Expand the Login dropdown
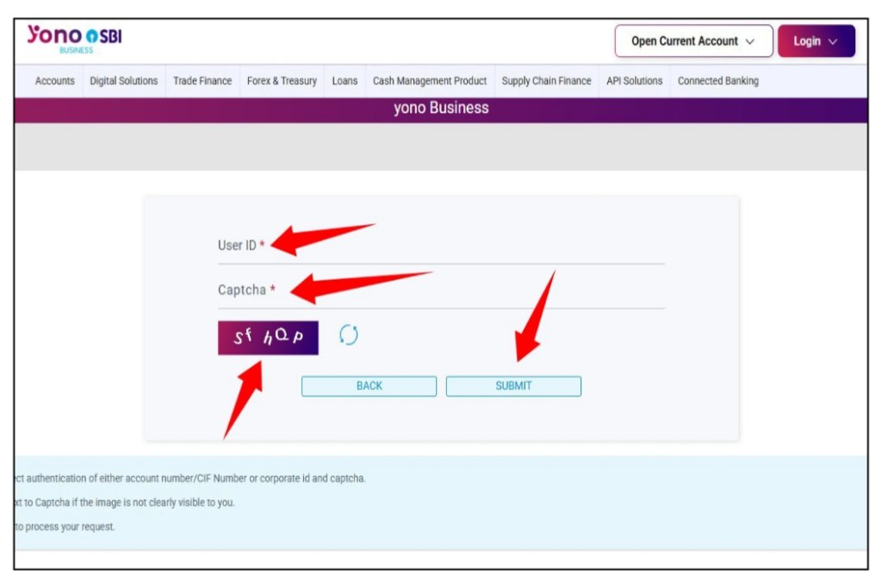Image resolution: width=882 pixels, height=588 pixels. tap(817, 41)
